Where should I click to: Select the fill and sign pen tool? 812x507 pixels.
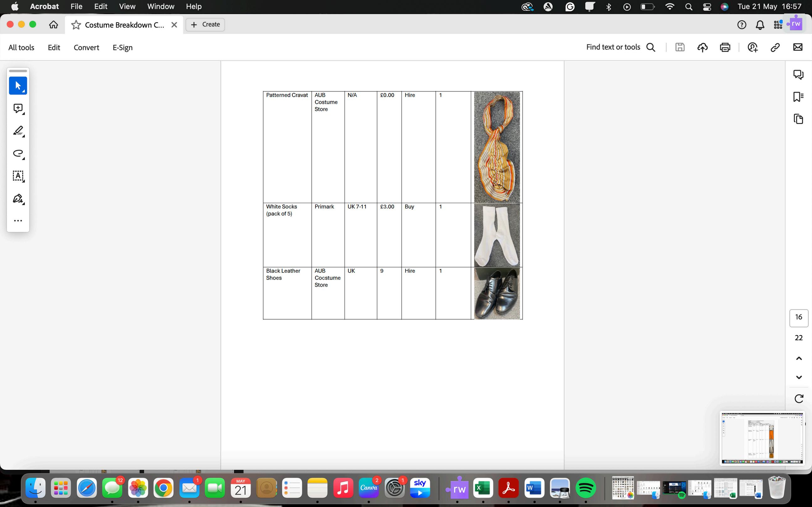[x=18, y=198]
